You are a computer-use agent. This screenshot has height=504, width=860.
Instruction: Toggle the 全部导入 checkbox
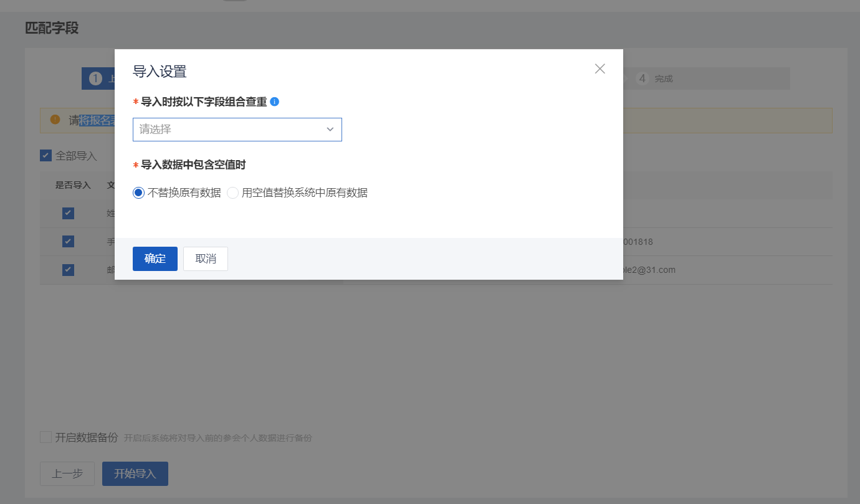[x=45, y=155]
